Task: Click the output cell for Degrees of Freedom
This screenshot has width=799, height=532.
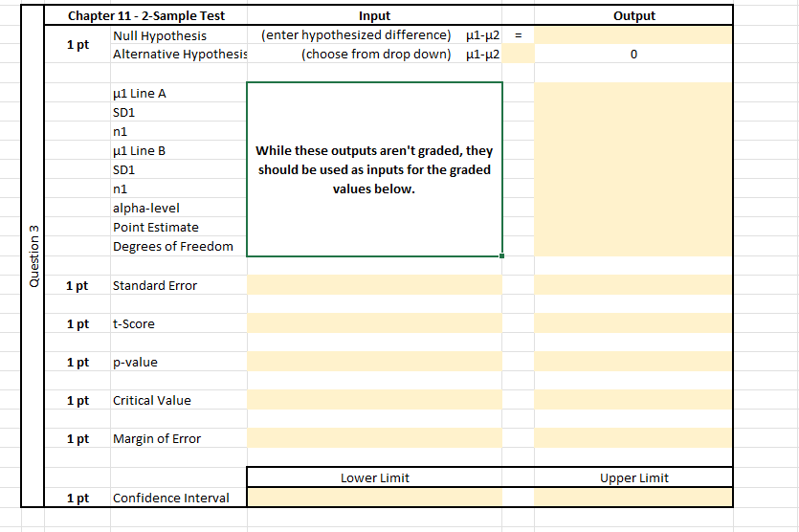Action: coord(633,246)
